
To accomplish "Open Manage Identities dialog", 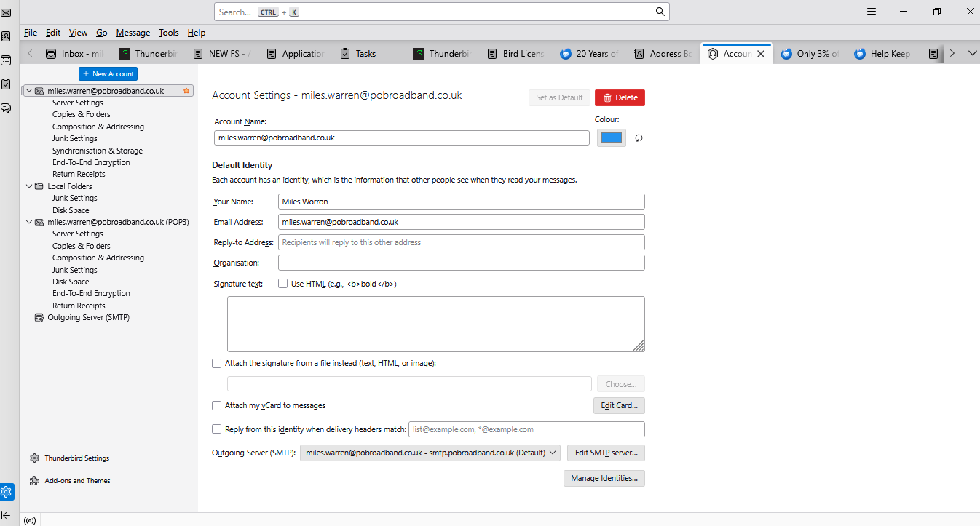I will [604, 478].
